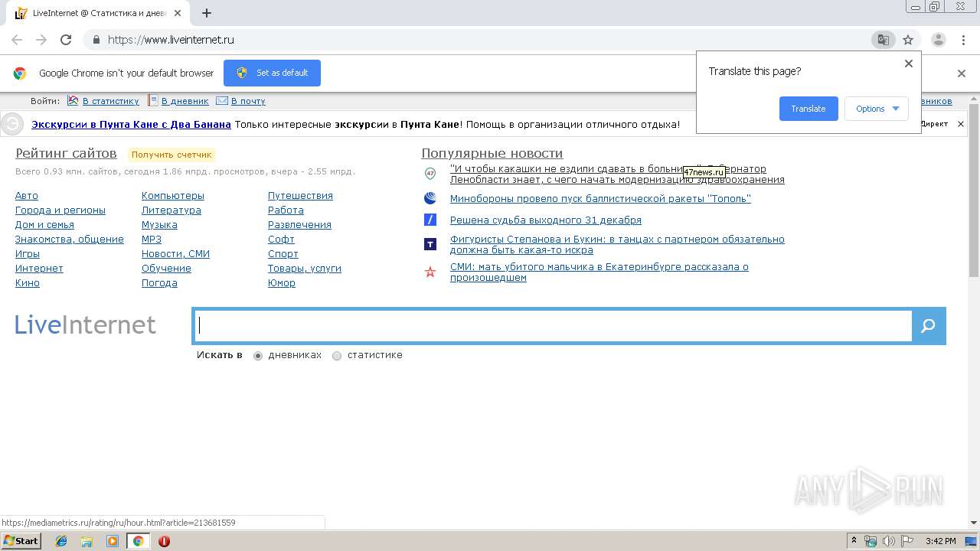Open the 'Музыка' category link
This screenshot has width=980, height=551.
click(159, 225)
